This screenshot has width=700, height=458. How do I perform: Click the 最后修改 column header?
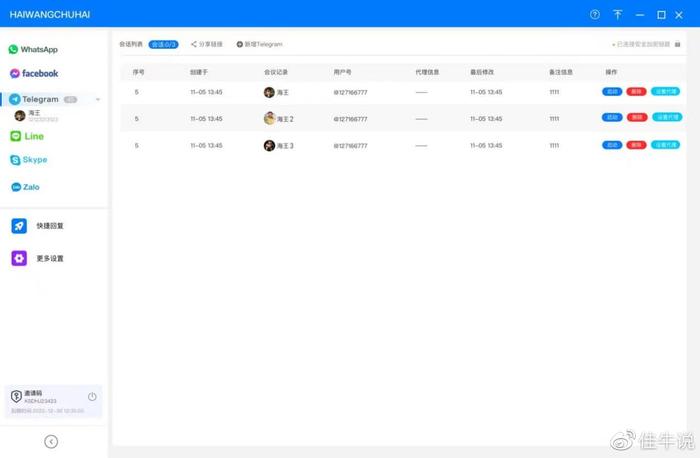[x=482, y=72]
